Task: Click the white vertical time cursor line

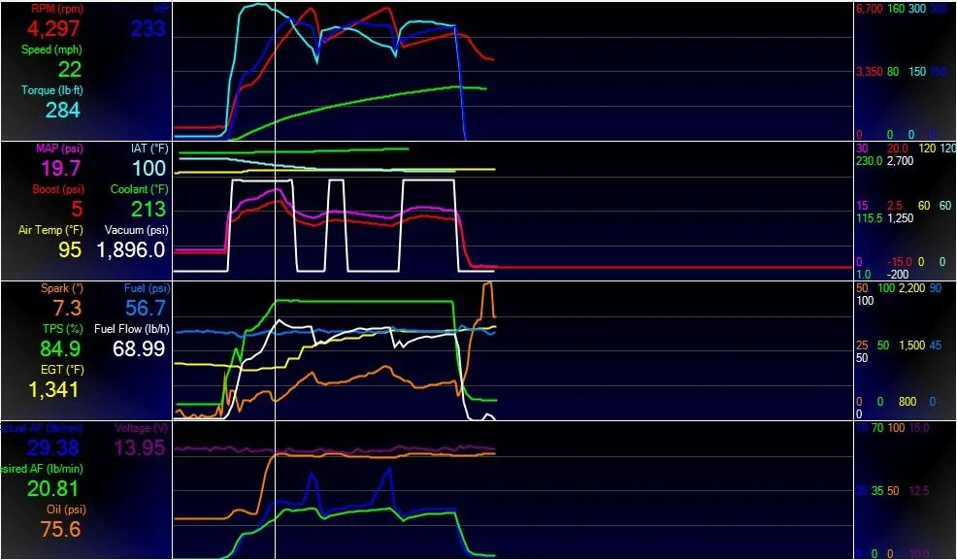Action: pyautogui.click(x=276, y=280)
